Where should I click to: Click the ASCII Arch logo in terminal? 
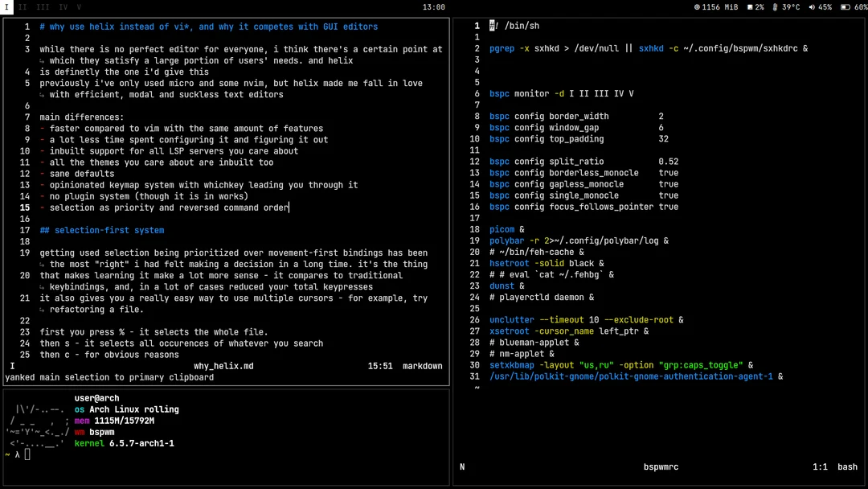[x=37, y=426]
